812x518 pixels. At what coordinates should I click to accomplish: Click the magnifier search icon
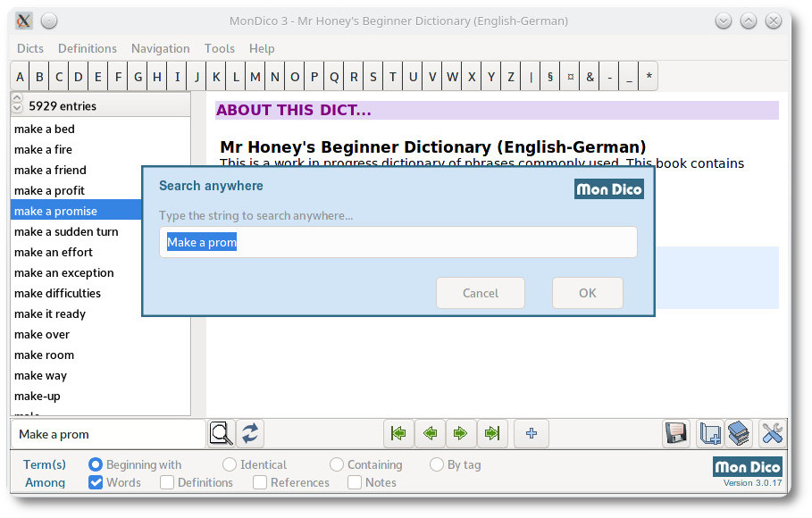(x=222, y=433)
